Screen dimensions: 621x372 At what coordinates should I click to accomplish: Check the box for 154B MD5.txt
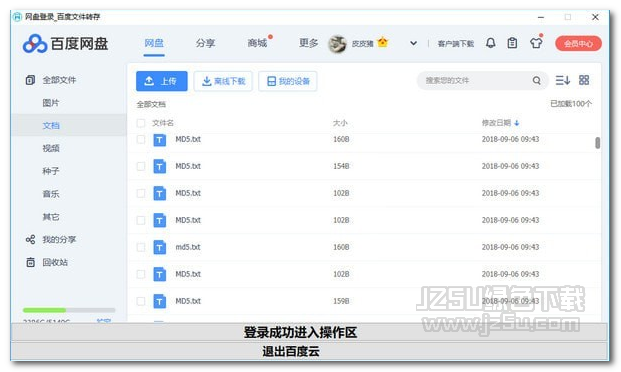tap(141, 166)
